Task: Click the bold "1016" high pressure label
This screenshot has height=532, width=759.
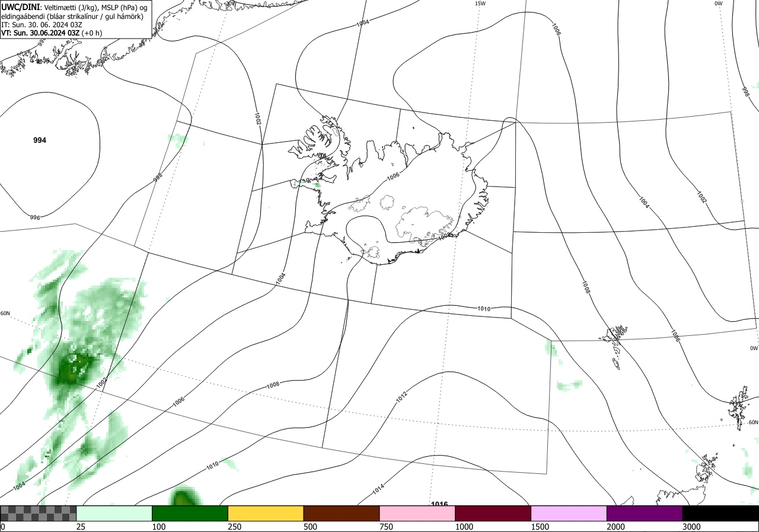Action: [439, 504]
